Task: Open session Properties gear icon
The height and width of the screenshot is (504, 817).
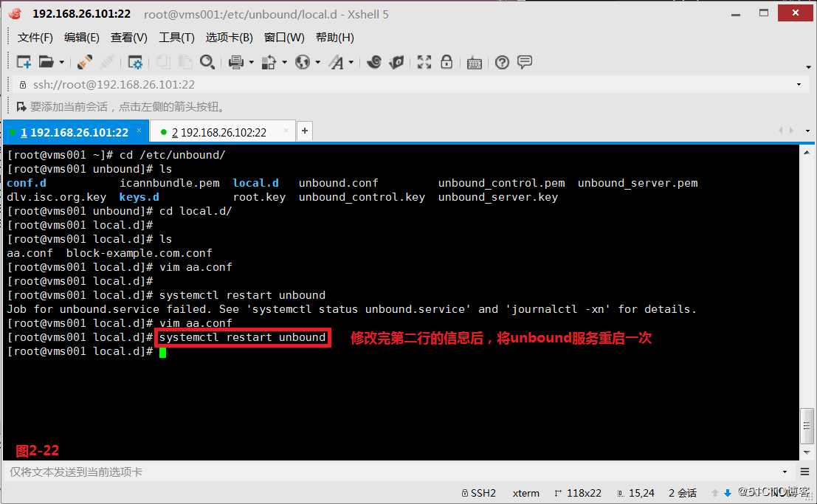Action: pos(135,63)
